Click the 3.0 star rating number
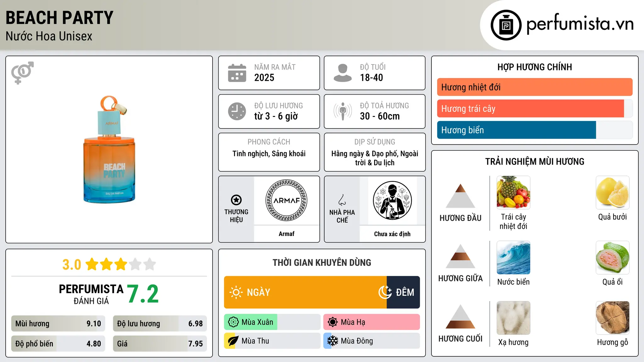644x362 pixels. tap(72, 265)
